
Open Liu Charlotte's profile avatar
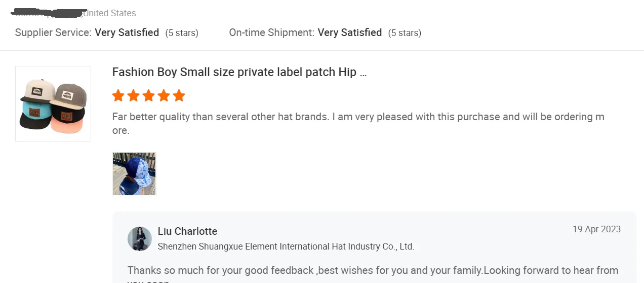coord(140,238)
